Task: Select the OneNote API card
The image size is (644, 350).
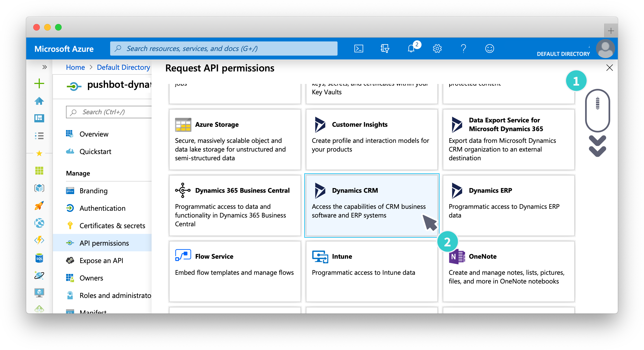Action: click(508, 271)
